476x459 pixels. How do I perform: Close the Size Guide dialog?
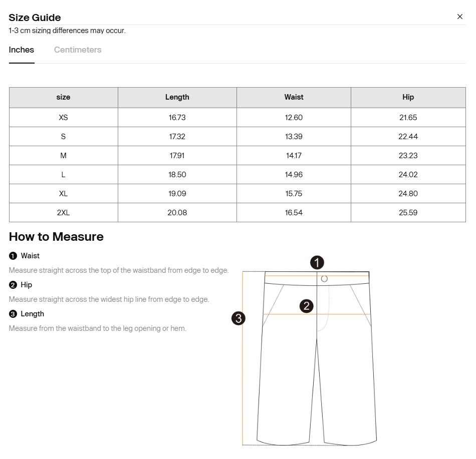(460, 17)
